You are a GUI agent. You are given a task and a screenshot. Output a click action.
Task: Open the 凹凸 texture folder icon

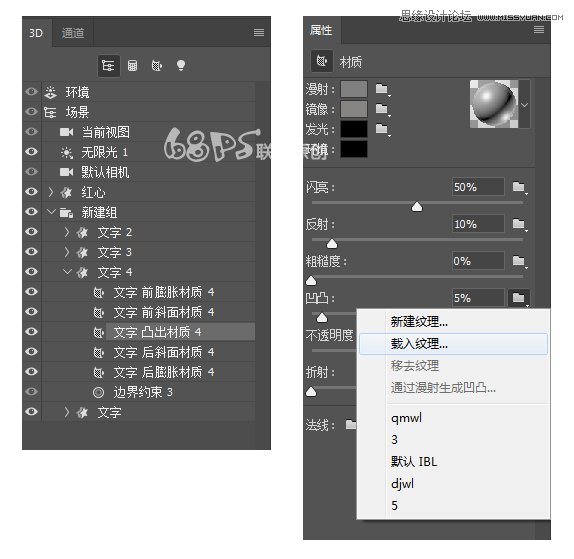tap(519, 298)
